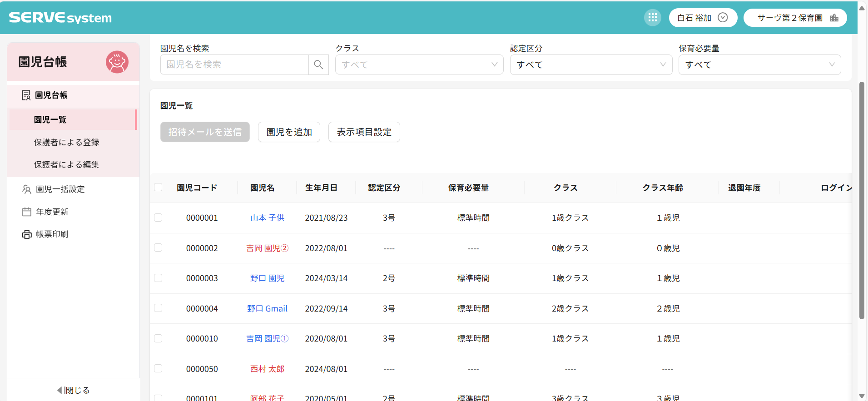The image size is (868, 401).
Task: Click the vertical page scrollbar thumb
Action: coord(862,200)
